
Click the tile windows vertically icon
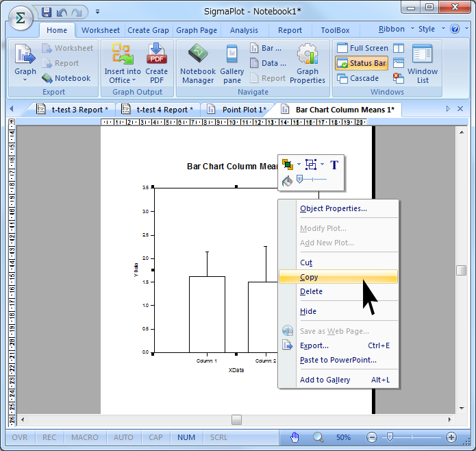click(x=399, y=48)
